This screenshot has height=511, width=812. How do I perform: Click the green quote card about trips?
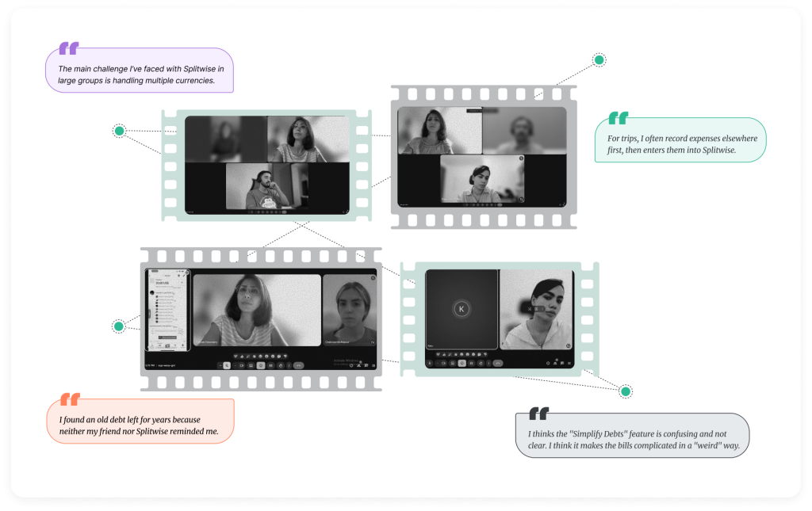[x=680, y=143]
